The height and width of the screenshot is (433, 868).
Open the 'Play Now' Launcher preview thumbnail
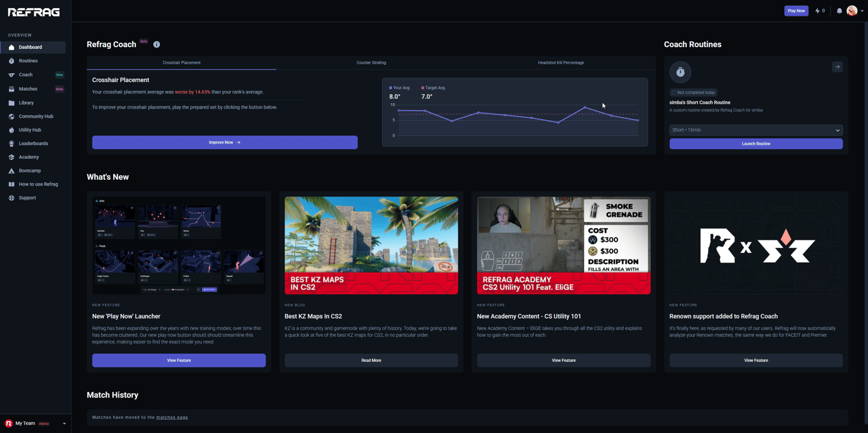point(179,245)
